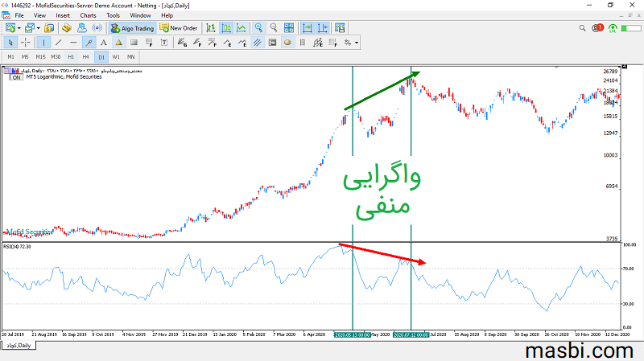Expand the extra drawing objects dropdown arrow

tap(357, 43)
